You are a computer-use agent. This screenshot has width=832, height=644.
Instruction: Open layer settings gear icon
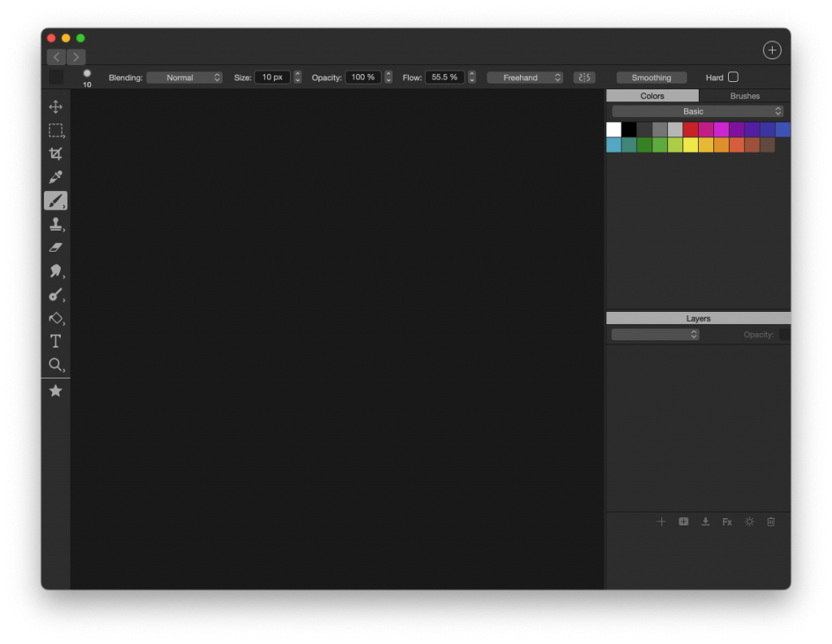coord(749,522)
